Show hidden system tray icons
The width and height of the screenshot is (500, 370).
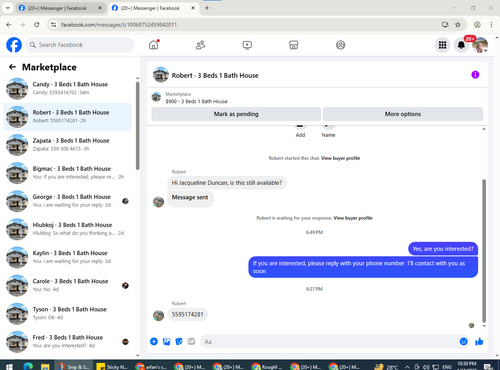[407, 367]
